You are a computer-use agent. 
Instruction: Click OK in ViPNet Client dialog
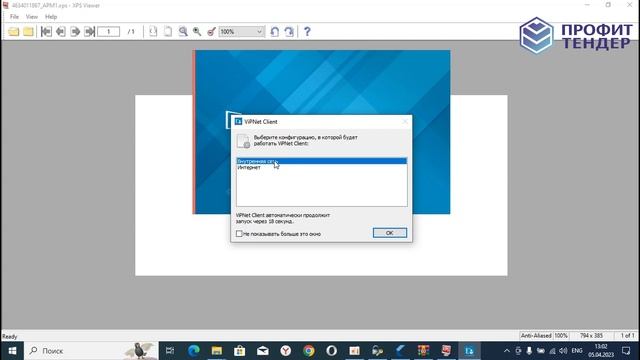[390, 233]
